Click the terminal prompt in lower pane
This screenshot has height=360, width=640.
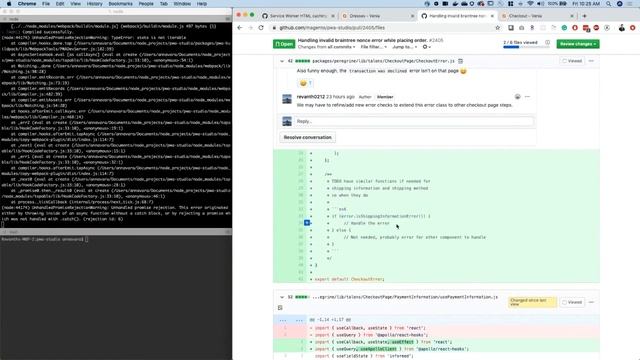tap(44, 239)
